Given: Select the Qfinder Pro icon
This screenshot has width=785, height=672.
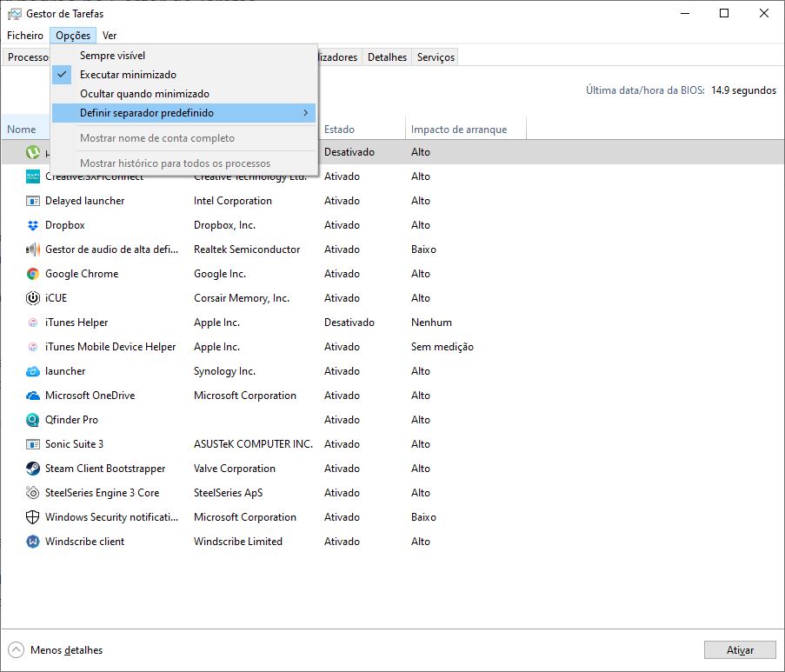Looking at the screenshot, I should (x=32, y=420).
